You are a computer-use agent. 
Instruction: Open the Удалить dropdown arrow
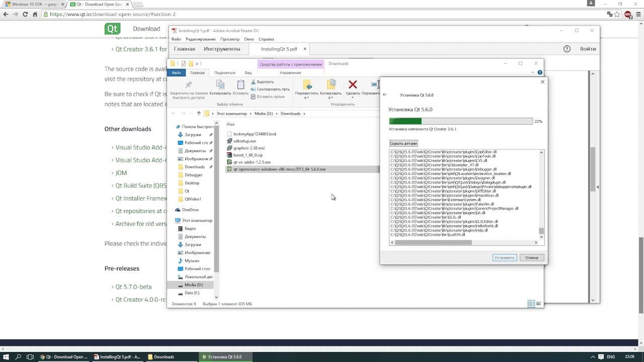click(353, 98)
